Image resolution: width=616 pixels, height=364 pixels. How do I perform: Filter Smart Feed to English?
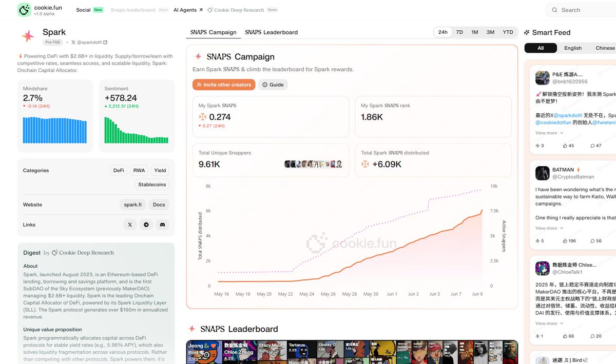(573, 48)
